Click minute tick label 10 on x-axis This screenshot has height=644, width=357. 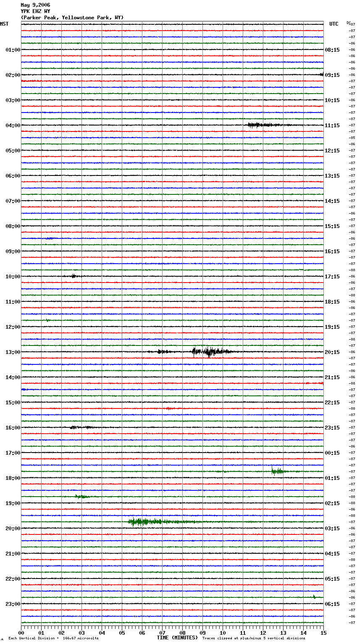(223, 633)
